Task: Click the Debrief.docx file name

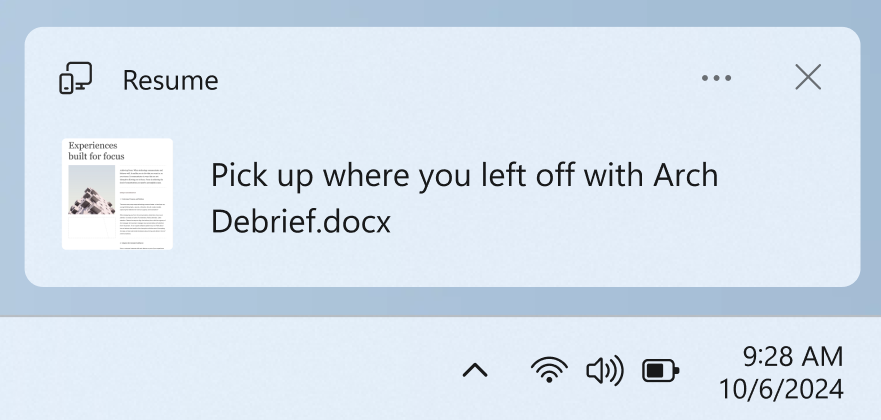Action: tap(300, 222)
